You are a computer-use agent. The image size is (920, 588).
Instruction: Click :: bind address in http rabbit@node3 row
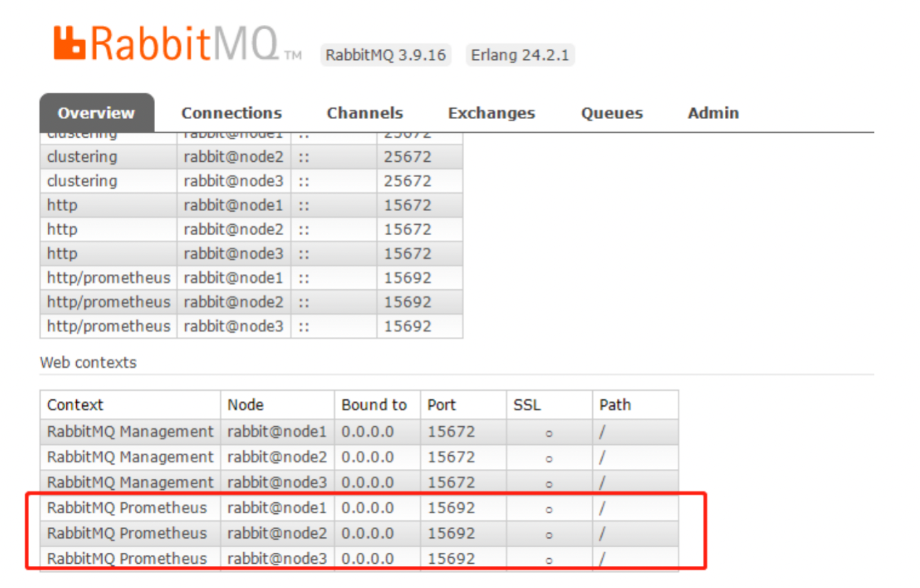304,254
